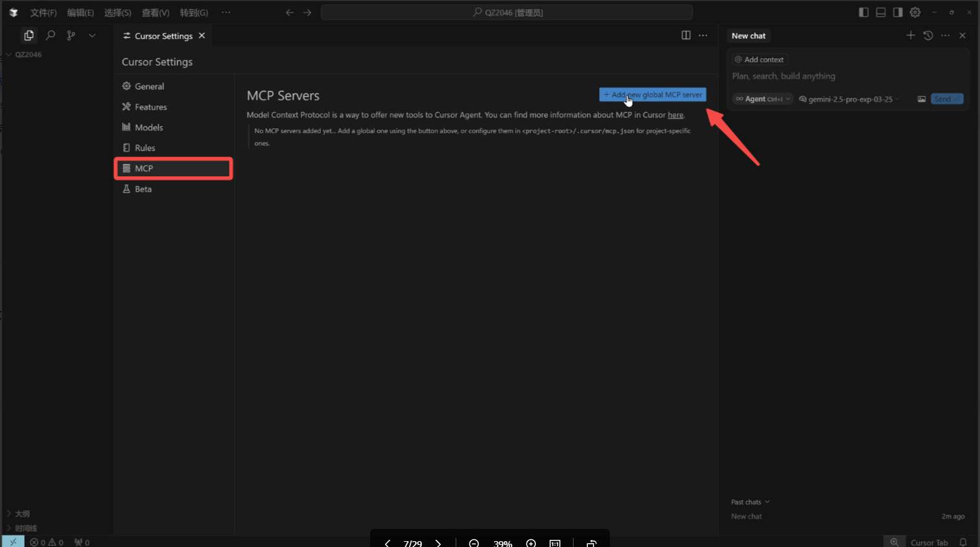Click the split editor icon
The image size is (980, 547).
pos(686,36)
